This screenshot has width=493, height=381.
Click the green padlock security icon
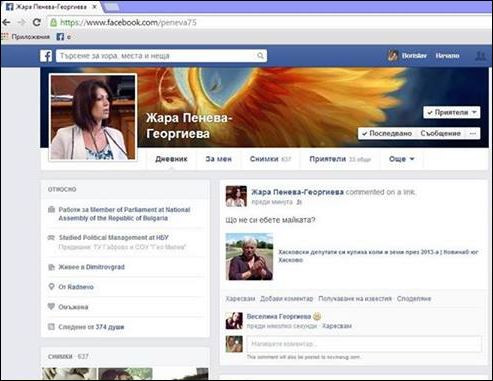[53, 23]
